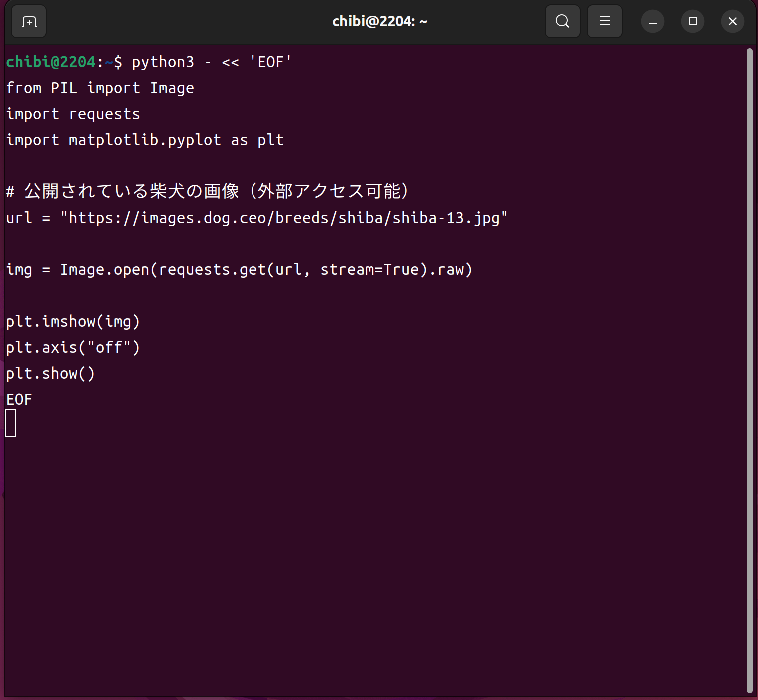The image size is (758, 700).
Task: Close the terminal window
Action: coord(732,22)
